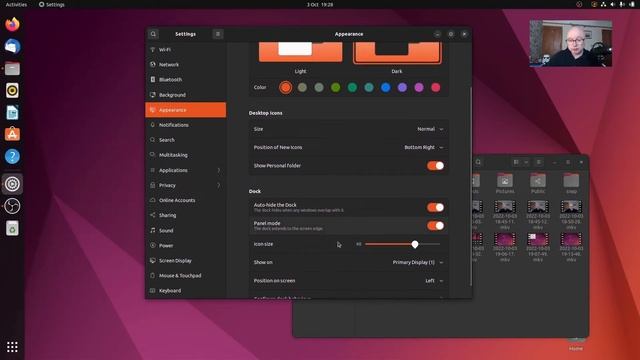Click the Settings gear icon in dock
The height and width of the screenshot is (360, 640).
click(12, 184)
